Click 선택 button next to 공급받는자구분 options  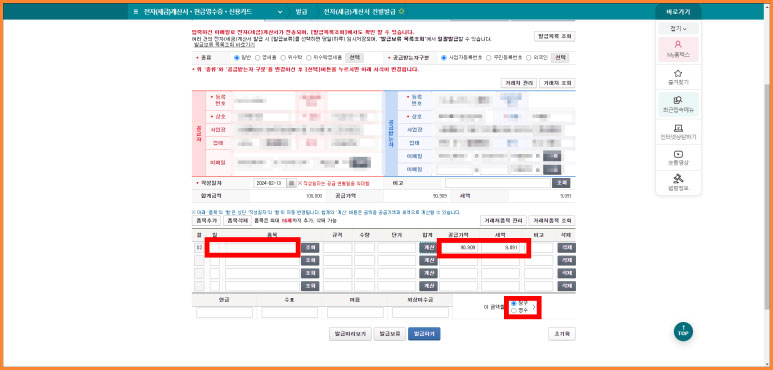pyautogui.click(x=560, y=58)
